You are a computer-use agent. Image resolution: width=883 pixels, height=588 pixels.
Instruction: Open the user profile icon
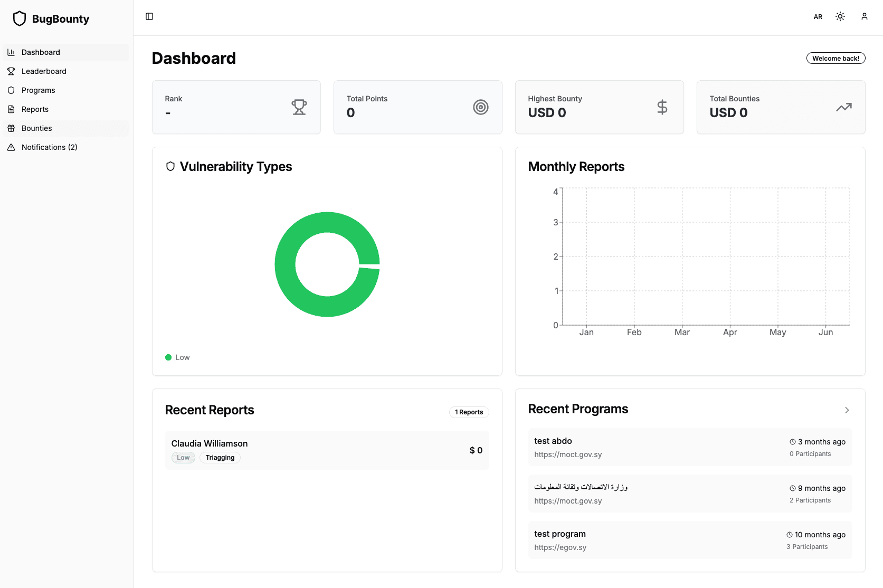pyautogui.click(x=865, y=16)
